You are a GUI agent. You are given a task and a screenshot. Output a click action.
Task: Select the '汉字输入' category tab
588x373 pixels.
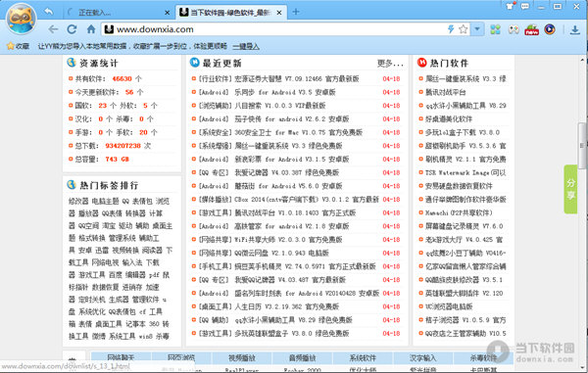click(423, 357)
